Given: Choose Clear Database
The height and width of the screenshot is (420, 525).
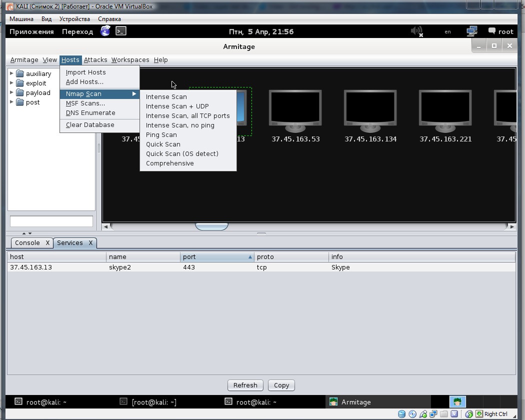Looking at the screenshot, I should point(99,125).
